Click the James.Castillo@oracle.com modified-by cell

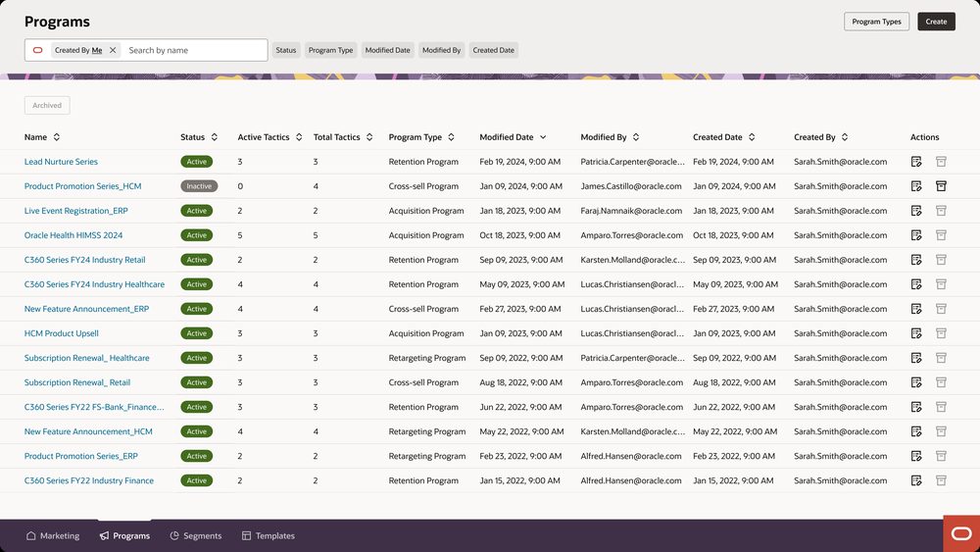click(x=630, y=185)
